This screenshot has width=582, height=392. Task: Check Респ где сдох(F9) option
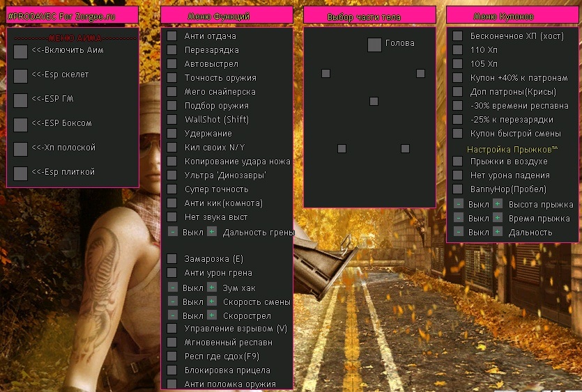pos(172,356)
